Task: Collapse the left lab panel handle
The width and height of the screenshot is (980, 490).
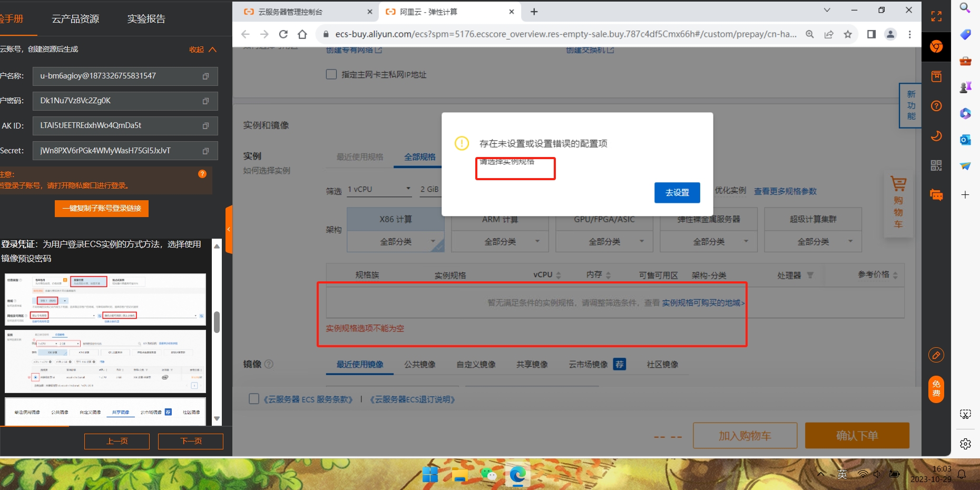Action: coord(229,229)
